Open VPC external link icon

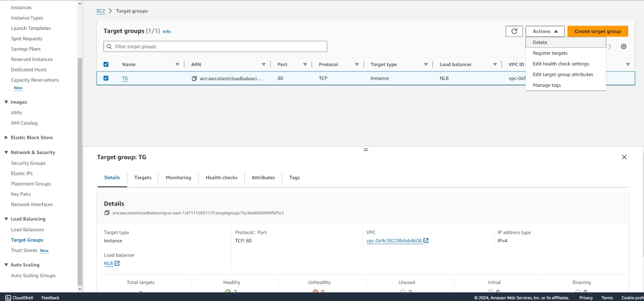(426, 241)
